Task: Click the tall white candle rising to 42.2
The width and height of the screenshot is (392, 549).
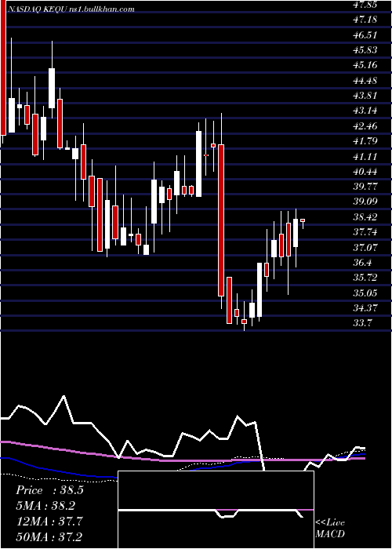Action: pyautogui.click(x=198, y=164)
